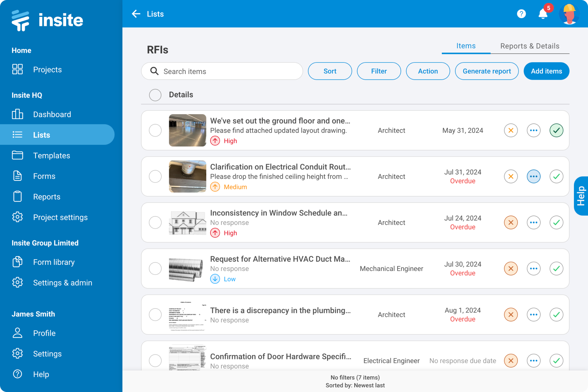588x392 pixels.
Task: Switch to the Reports & Details tab
Action: (x=530, y=46)
